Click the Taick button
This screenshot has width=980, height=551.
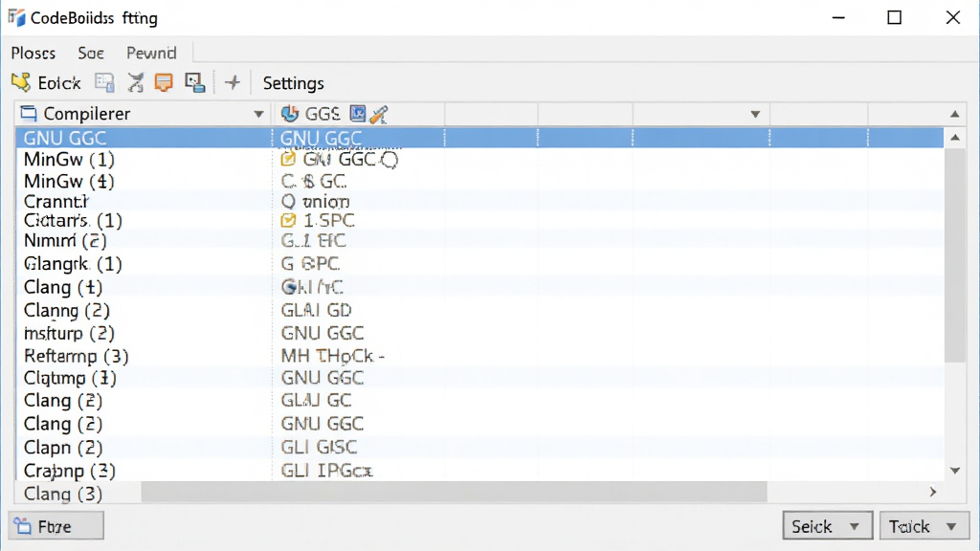click(924, 526)
